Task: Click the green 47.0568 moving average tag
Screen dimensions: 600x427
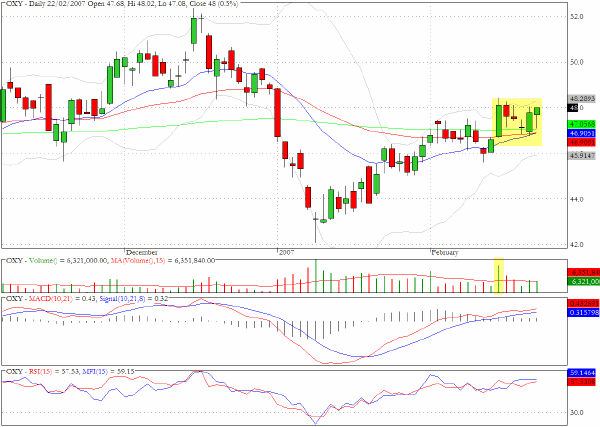Action: (x=582, y=124)
